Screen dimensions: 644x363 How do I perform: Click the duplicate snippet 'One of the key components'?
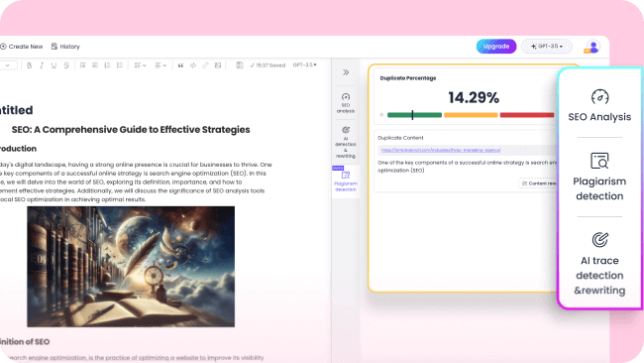[468, 167]
